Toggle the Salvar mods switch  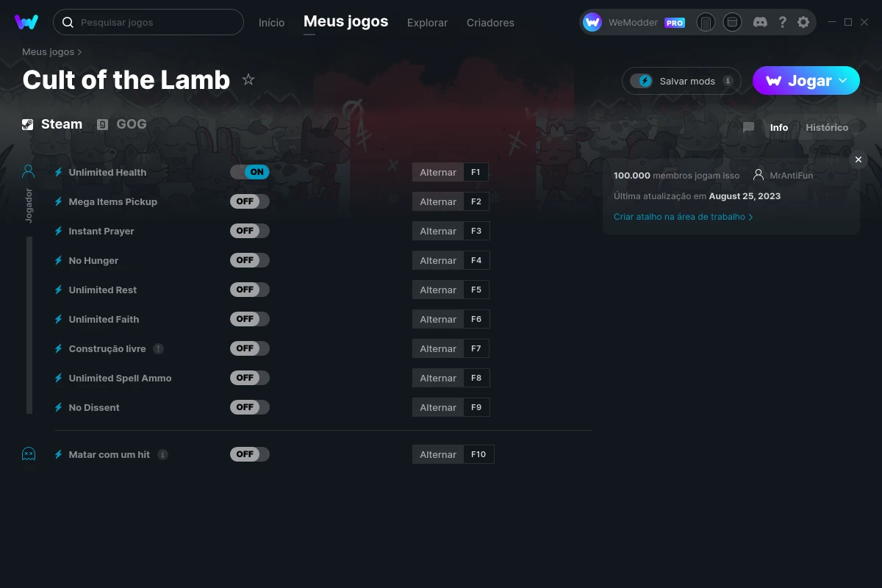tap(642, 81)
